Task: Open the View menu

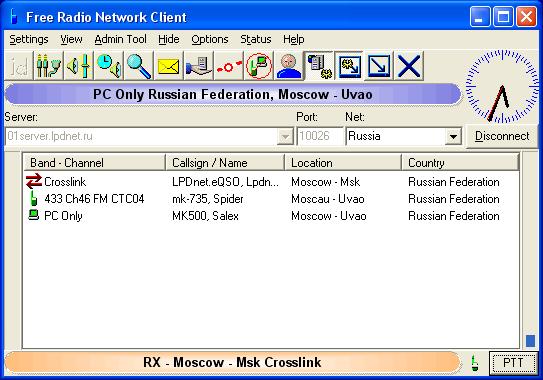Action: click(71, 39)
